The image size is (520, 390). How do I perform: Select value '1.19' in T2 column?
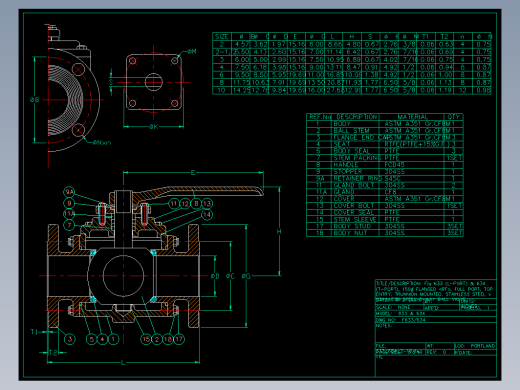(x=444, y=90)
